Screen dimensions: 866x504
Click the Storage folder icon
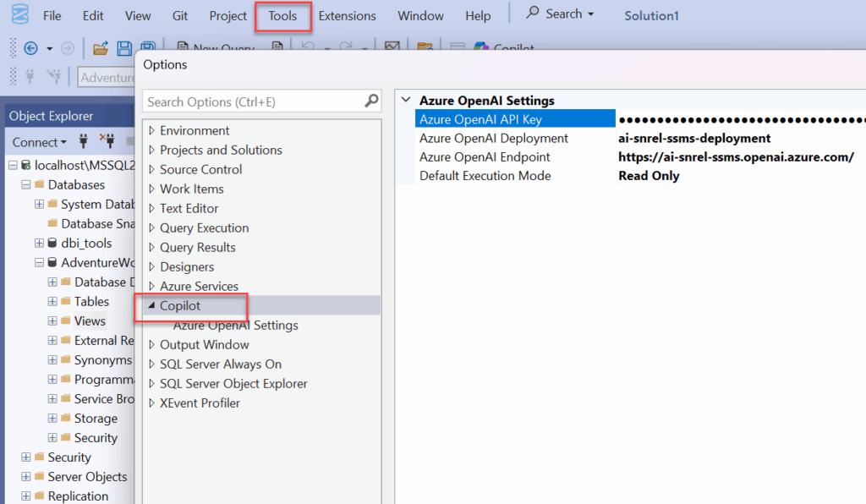point(66,418)
